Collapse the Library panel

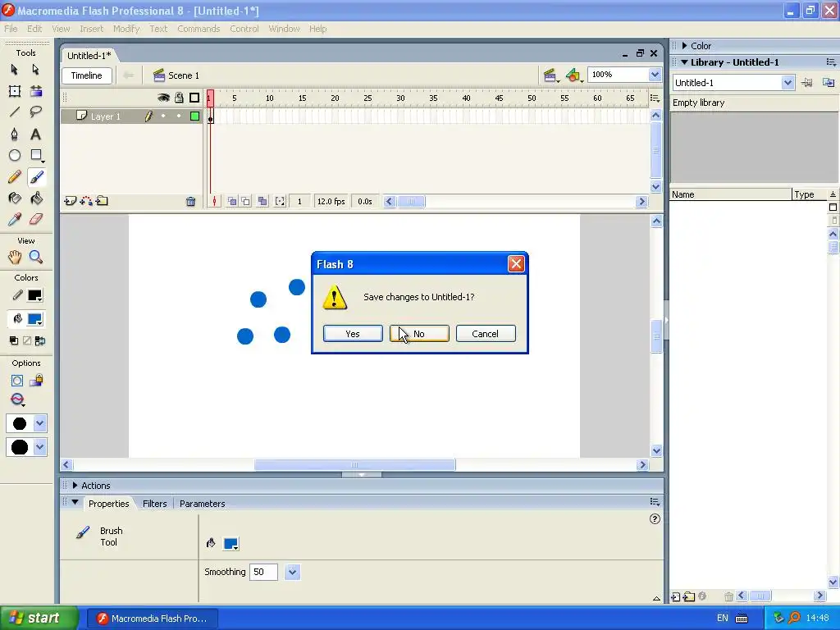click(x=684, y=62)
